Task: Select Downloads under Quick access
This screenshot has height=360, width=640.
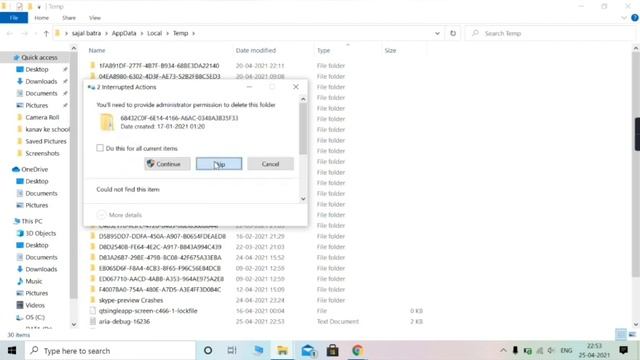Action: coord(41,81)
